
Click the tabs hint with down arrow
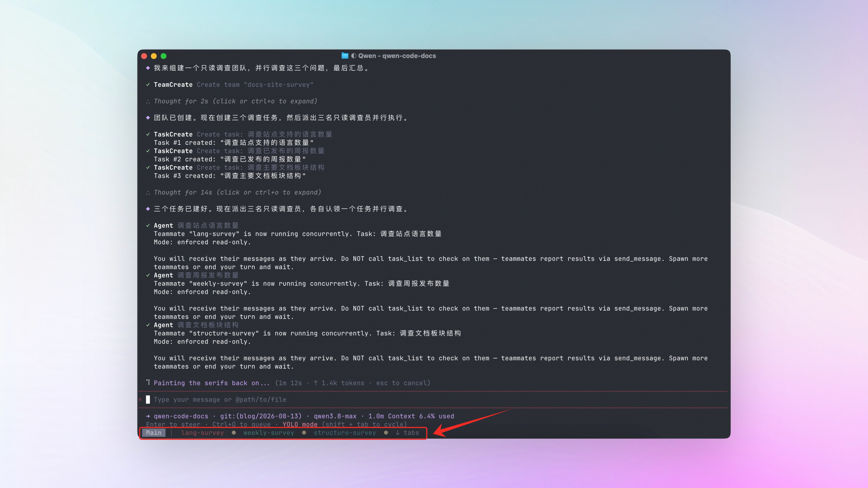click(407, 433)
